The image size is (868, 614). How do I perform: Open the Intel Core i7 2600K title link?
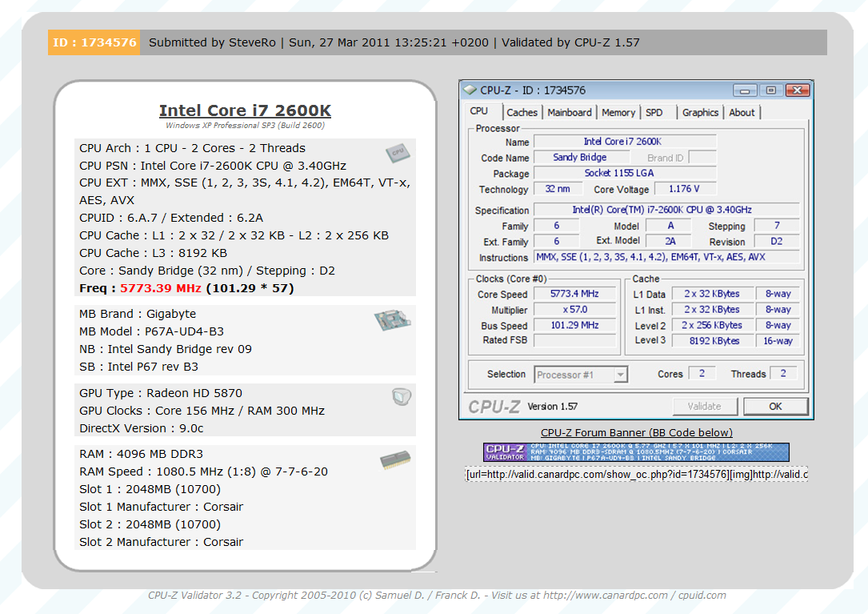point(246,110)
